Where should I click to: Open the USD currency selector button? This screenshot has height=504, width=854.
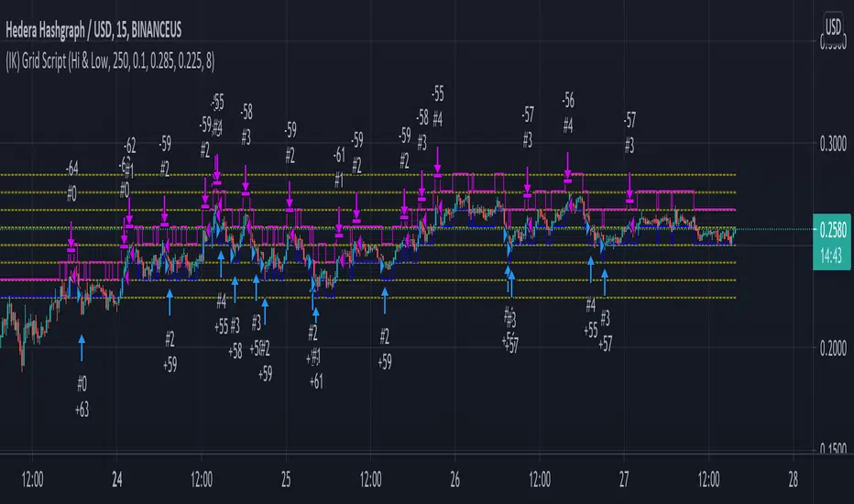(x=833, y=27)
